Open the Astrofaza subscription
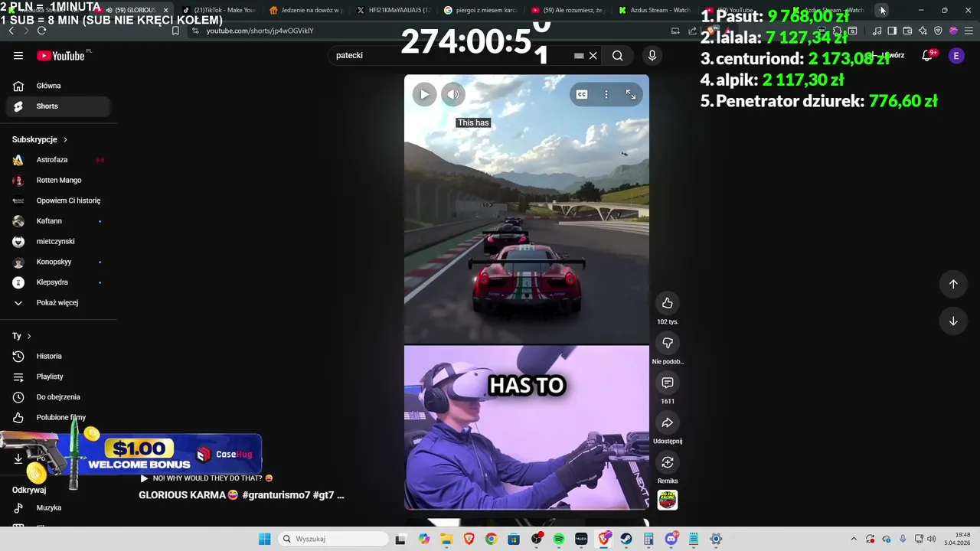Viewport: 980px width, 551px height. 58,160
